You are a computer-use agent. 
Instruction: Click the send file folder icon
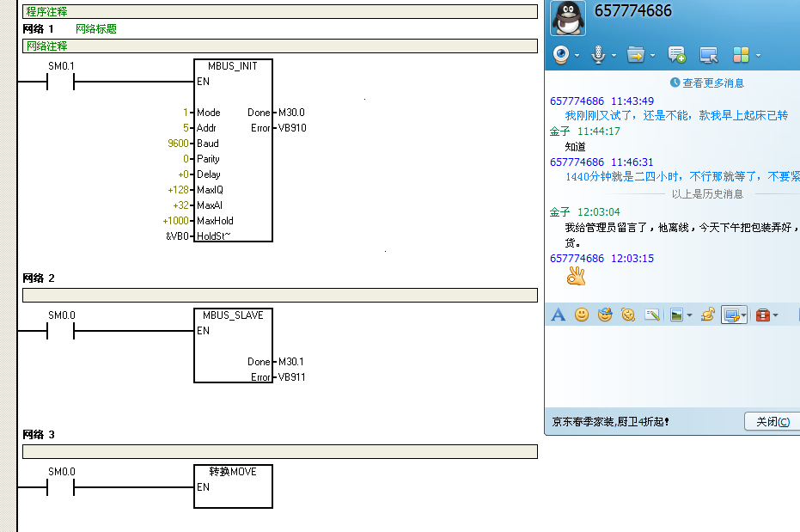pos(635,55)
